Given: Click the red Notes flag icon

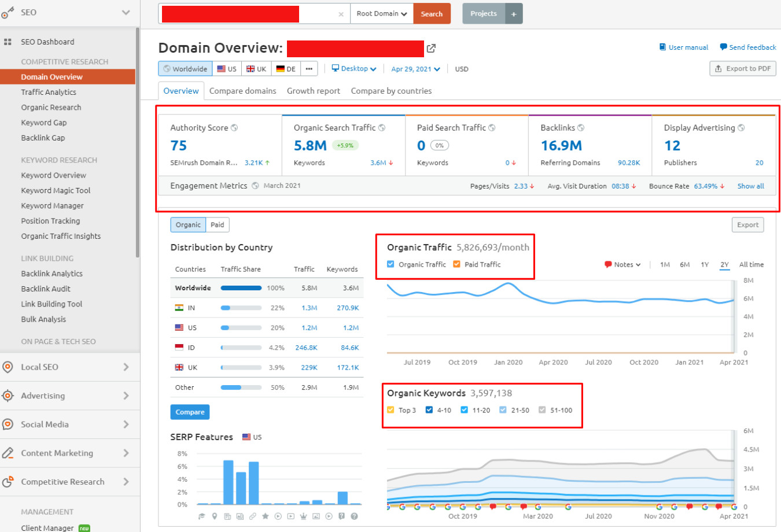Looking at the screenshot, I should (608, 264).
